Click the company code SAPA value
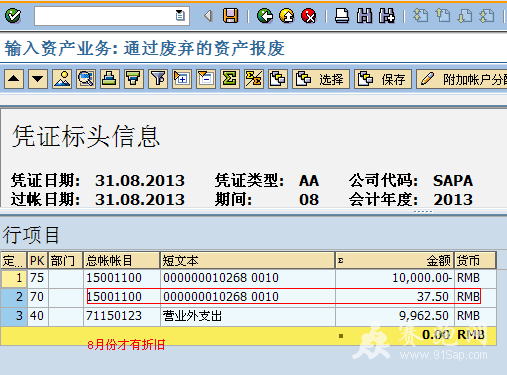 pyautogui.click(x=453, y=181)
